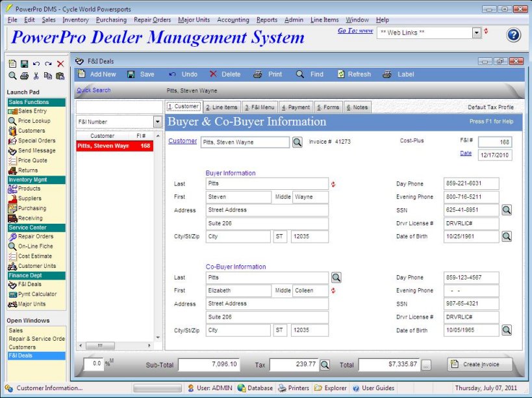Open the F&I Menu tab
Screen dimensions: 532x398
pos(260,107)
